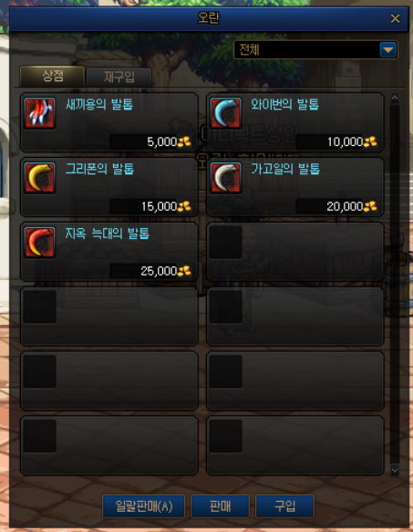Viewport: 413px width, 532px height.
Task: Click the 판매 sell button
Action: point(220,506)
